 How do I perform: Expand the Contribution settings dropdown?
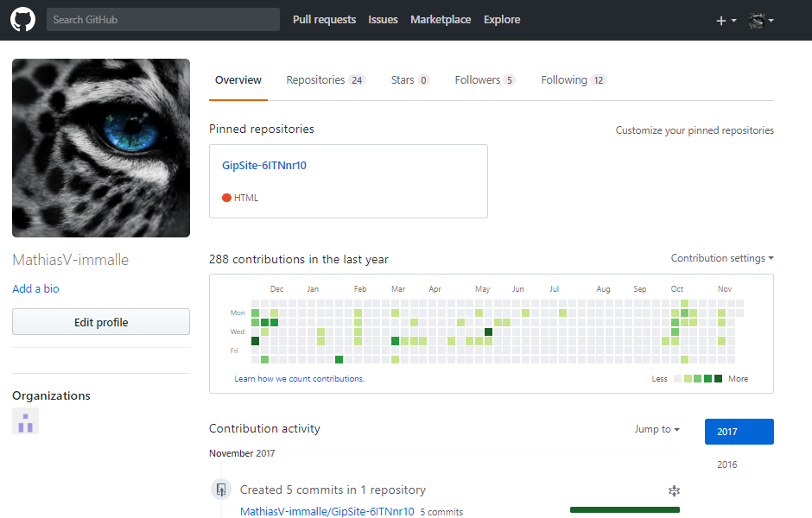(722, 258)
